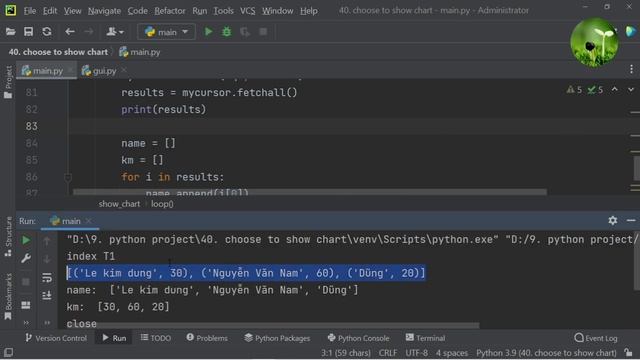The width and height of the screenshot is (640, 360).
Task: Navigate forward with the right arrow icon
Action: tap(88, 31)
